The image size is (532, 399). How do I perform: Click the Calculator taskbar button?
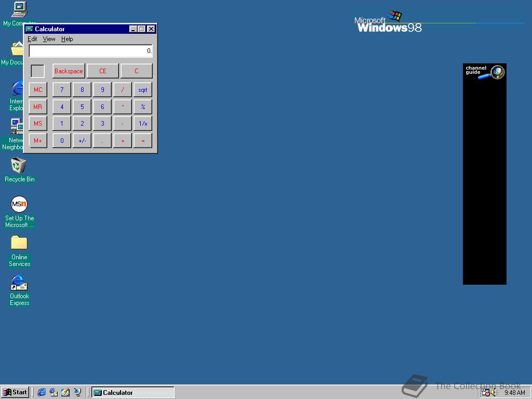[133, 392]
